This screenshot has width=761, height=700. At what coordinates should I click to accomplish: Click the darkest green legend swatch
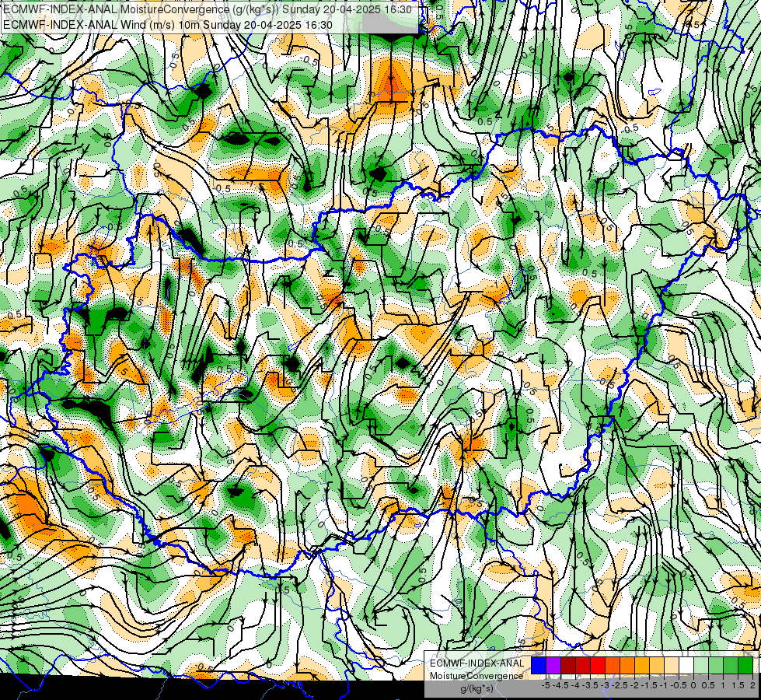745,665
